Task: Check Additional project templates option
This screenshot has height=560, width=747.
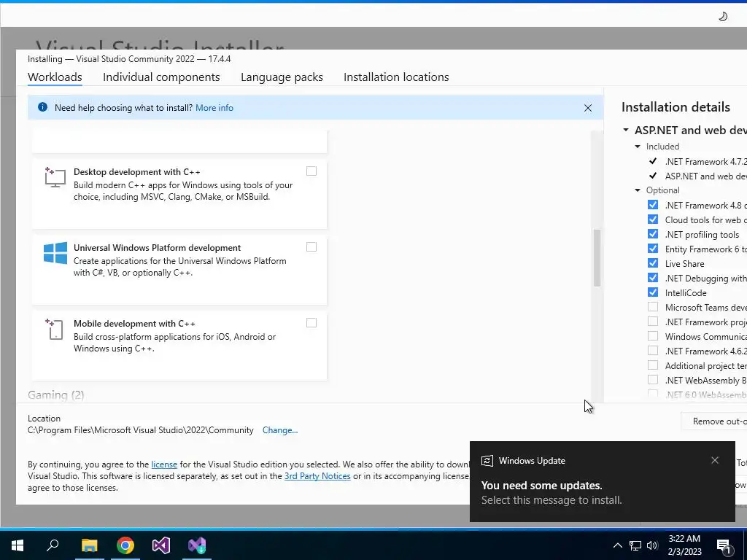Action: (x=653, y=365)
